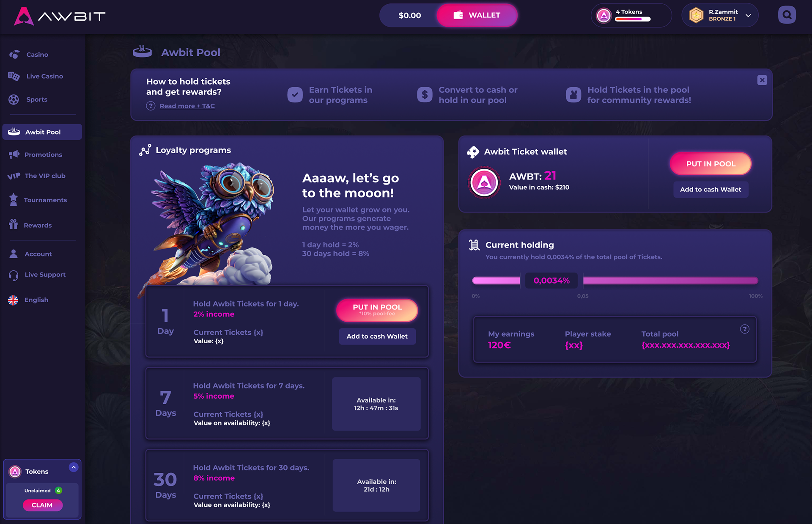Open Live Support headset item

click(37, 275)
